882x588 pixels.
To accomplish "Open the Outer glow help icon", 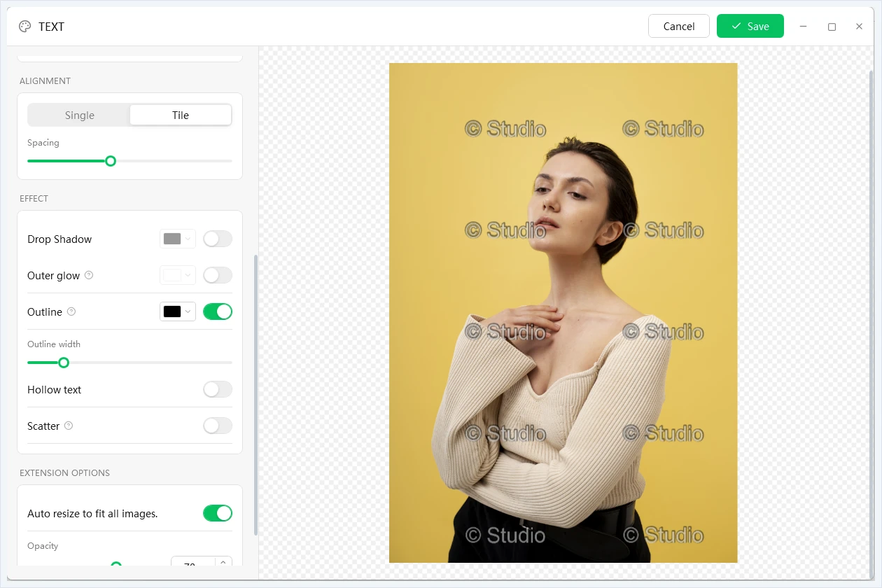I will click(89, 275).
